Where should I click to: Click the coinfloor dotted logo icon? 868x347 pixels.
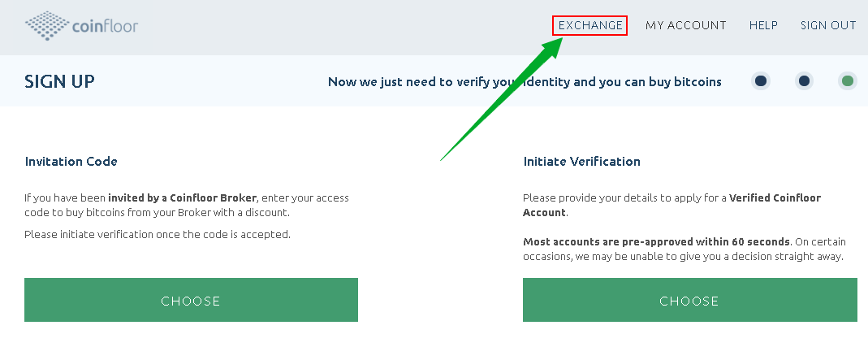coord(47,25)
